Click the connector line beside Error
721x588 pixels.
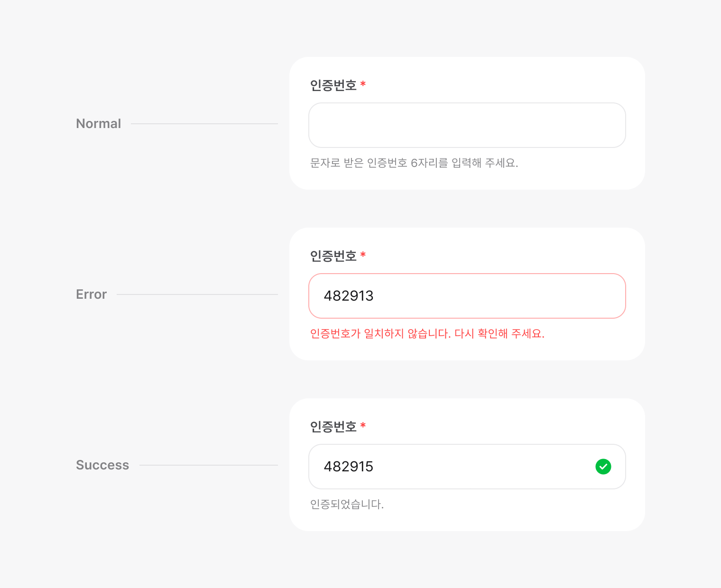click(197, 294)
